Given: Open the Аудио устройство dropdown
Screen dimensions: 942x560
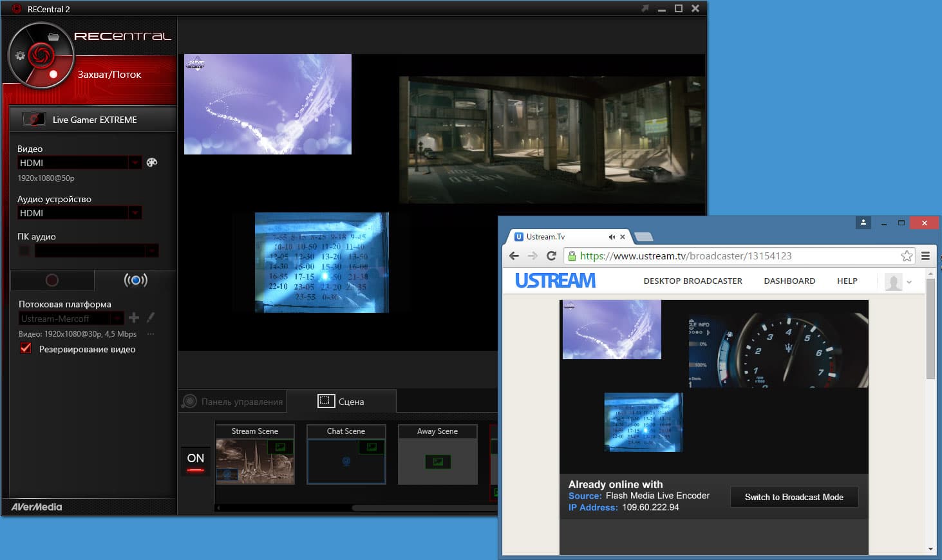Looking at the screenshot, I should [135, 213].
